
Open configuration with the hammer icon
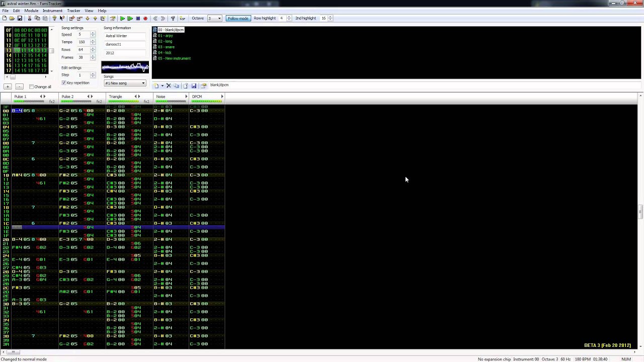(173, 18)
